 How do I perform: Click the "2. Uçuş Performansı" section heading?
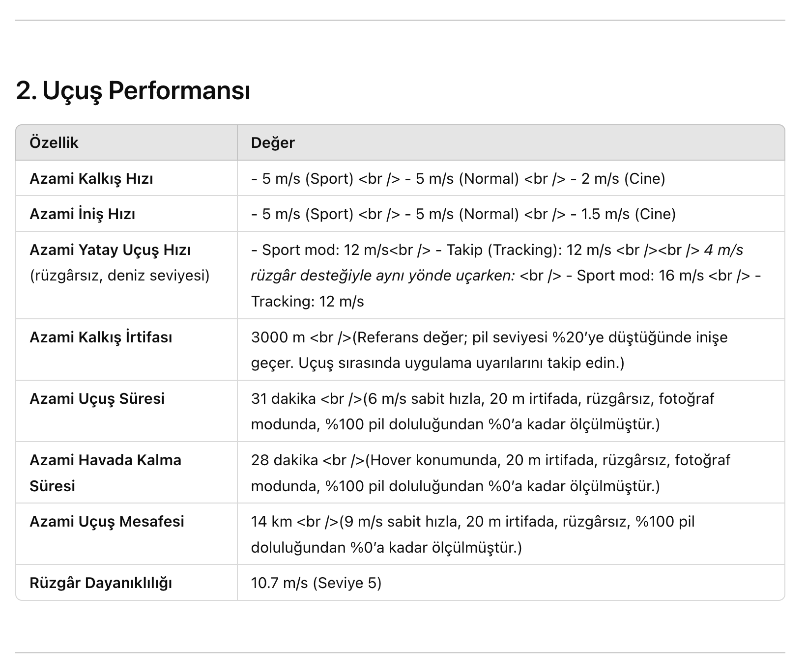133,91
